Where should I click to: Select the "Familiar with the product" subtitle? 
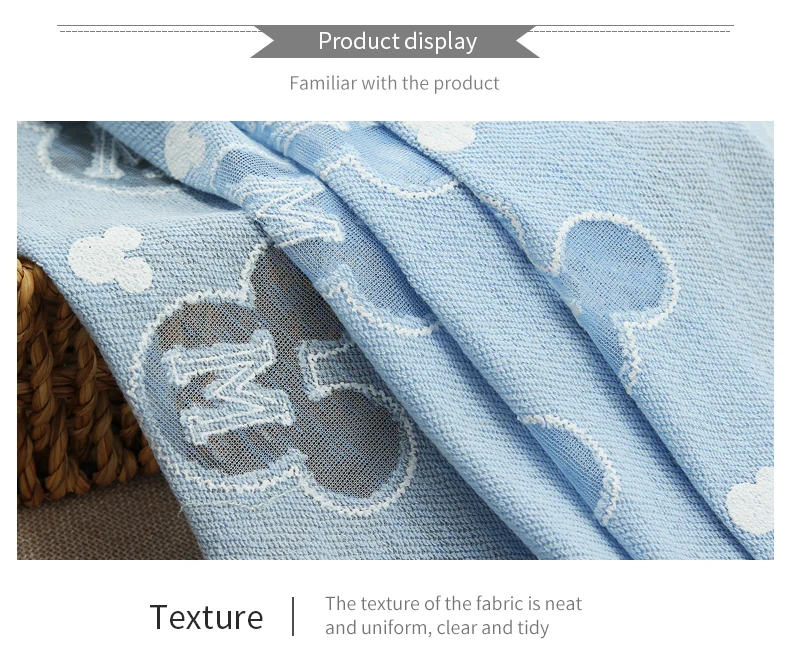tap(394, 83)
